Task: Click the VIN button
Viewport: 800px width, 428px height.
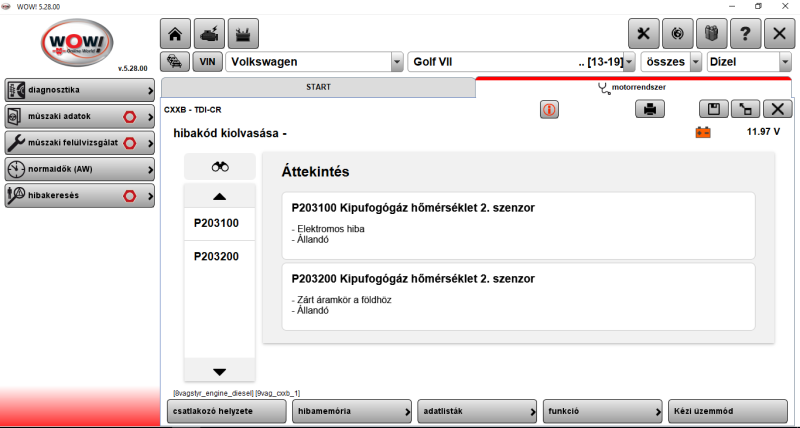Action: tap(208, 62)
